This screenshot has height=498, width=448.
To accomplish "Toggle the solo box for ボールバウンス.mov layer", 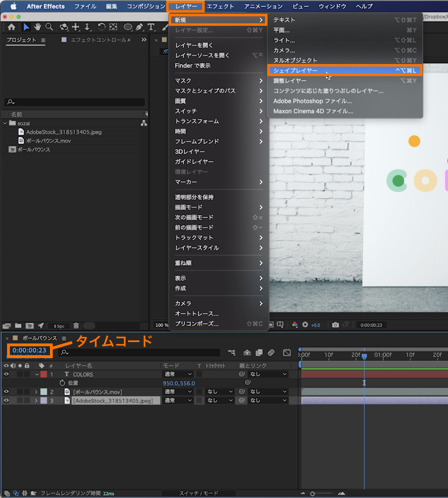I will [20, 392].
